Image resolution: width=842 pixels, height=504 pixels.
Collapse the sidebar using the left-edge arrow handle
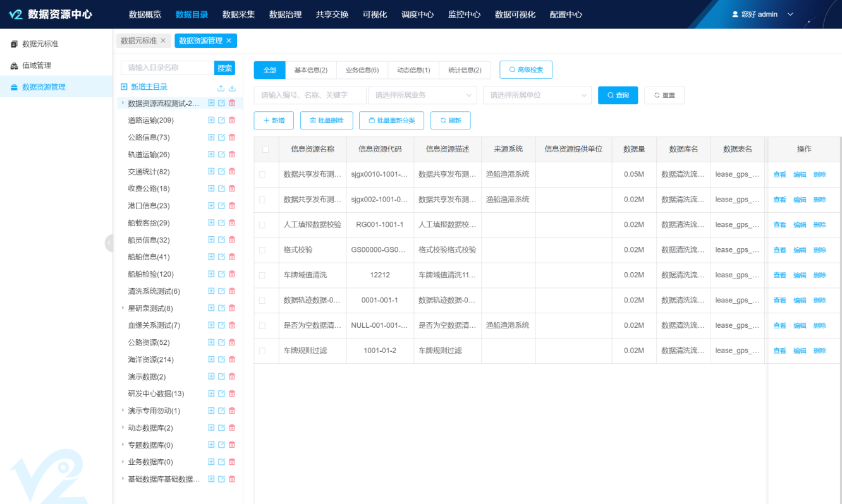pos(109,243)
